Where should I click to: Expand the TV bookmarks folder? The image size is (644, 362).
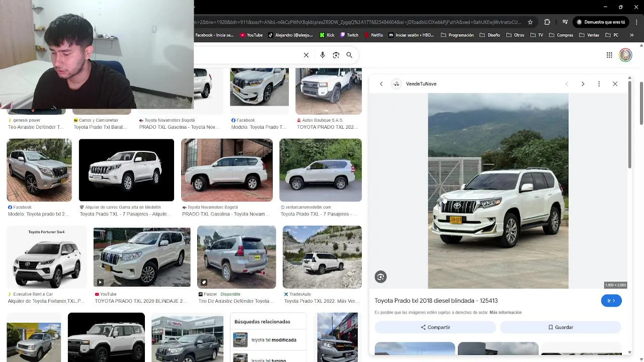(x=536, y=35)
